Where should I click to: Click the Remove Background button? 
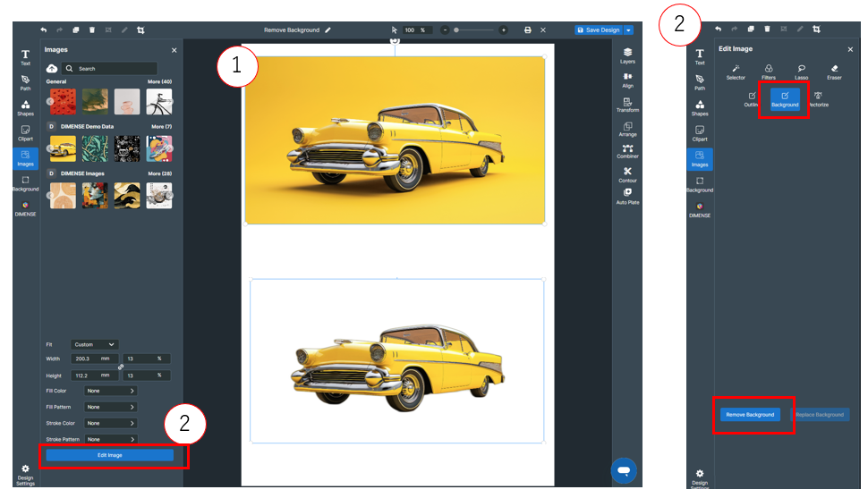pos(750,415)
